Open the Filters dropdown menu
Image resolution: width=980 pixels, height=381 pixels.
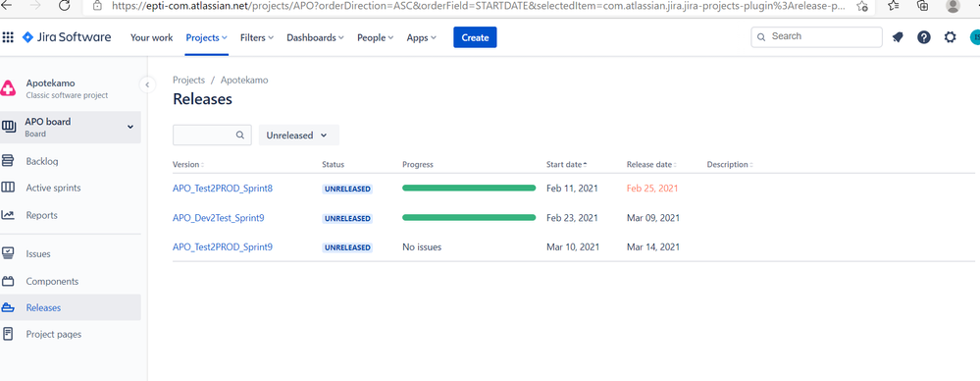[x=257, y=37]
